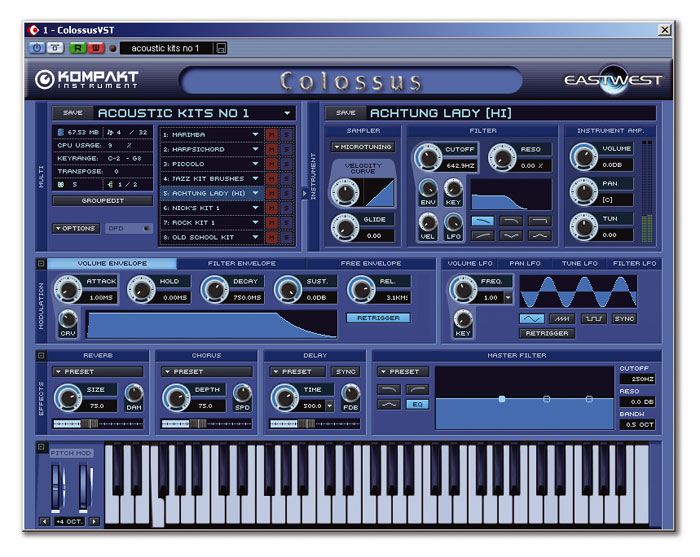Select the sawtooth LFO waveform button

coord(562,319)
